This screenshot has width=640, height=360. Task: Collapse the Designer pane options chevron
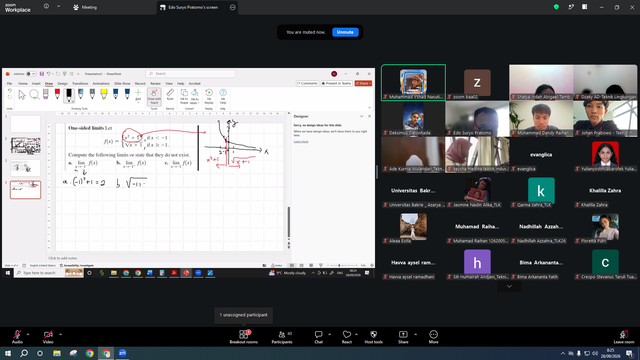tap(361, 116)
